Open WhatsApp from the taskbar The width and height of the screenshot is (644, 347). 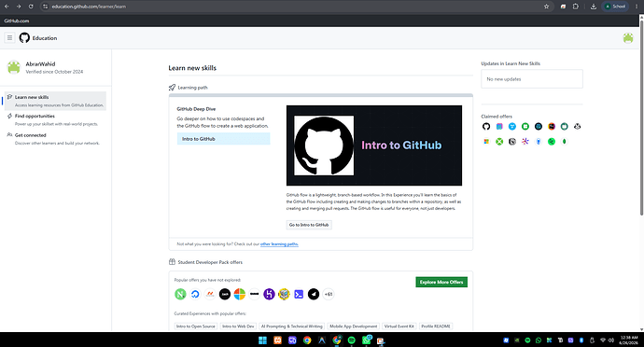coord(367,340)
